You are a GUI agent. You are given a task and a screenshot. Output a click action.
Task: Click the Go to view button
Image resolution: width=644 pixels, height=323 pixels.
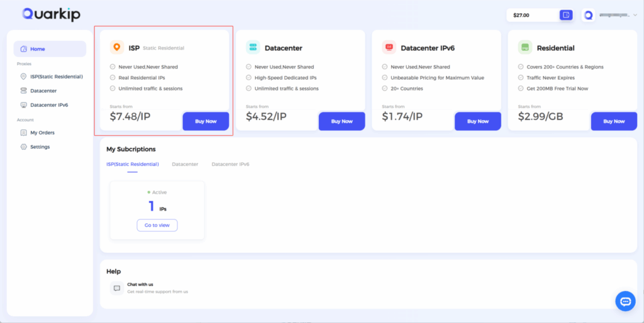click(157, 226)
